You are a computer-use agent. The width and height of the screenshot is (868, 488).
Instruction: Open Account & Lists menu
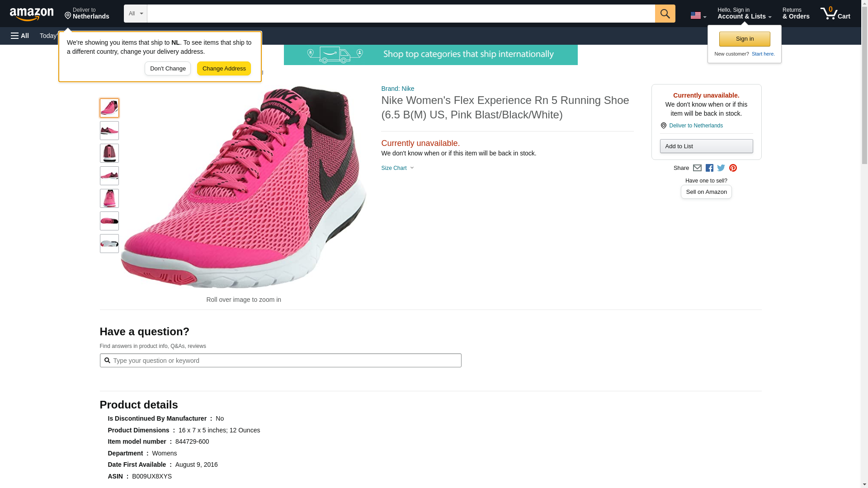click(x=744, y=14)
